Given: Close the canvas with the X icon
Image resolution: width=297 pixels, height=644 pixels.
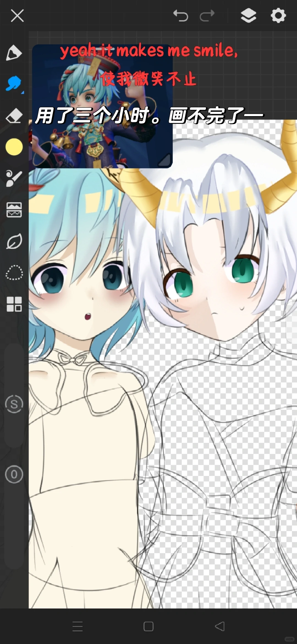Looking at the screenshot, I should pyautogui.click(x=17, y=16).
